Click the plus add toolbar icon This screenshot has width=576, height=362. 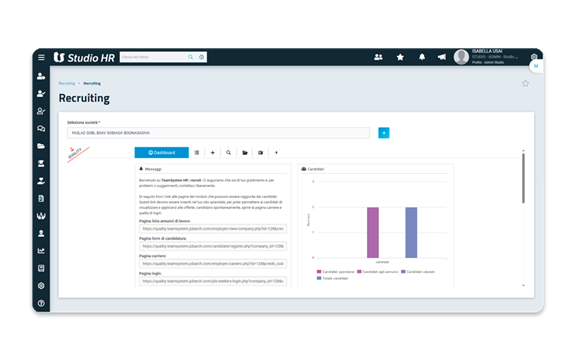pos(212,153)
